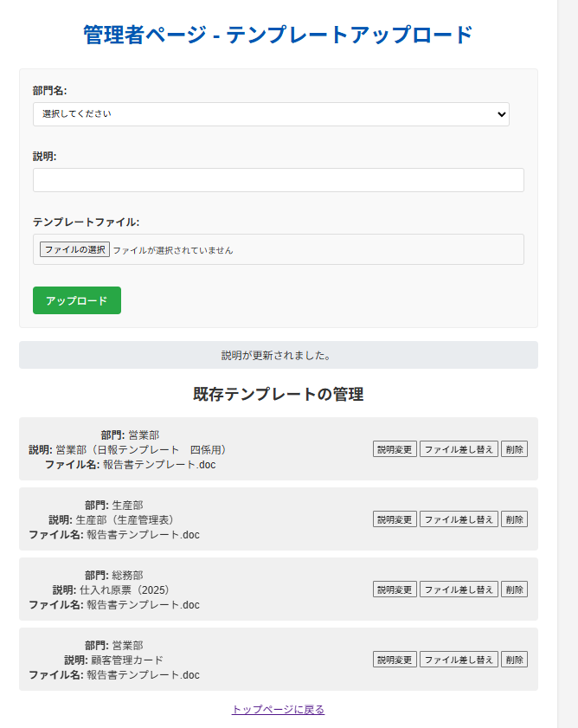Click the ファイルの選択 button
The height and width of the screenshot is (728, 578).
coord(74,249)
